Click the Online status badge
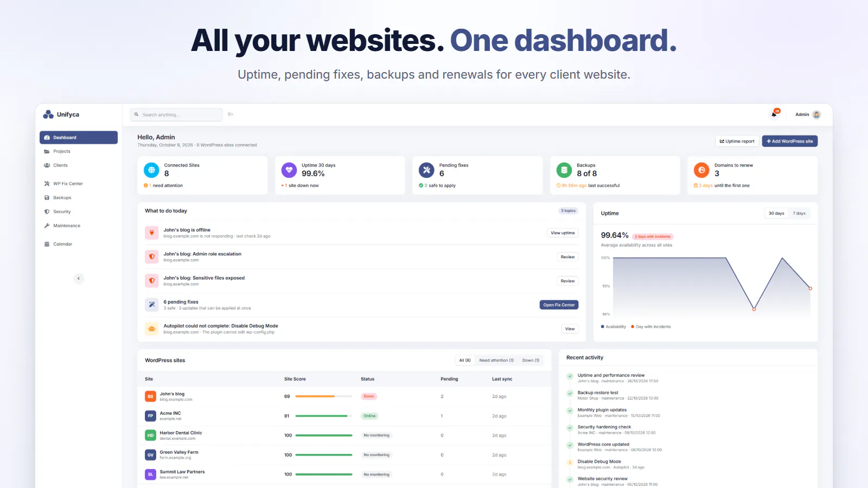The height and width of the screenshot is (488, 868). pyautogui.click(x=369, y=416)
